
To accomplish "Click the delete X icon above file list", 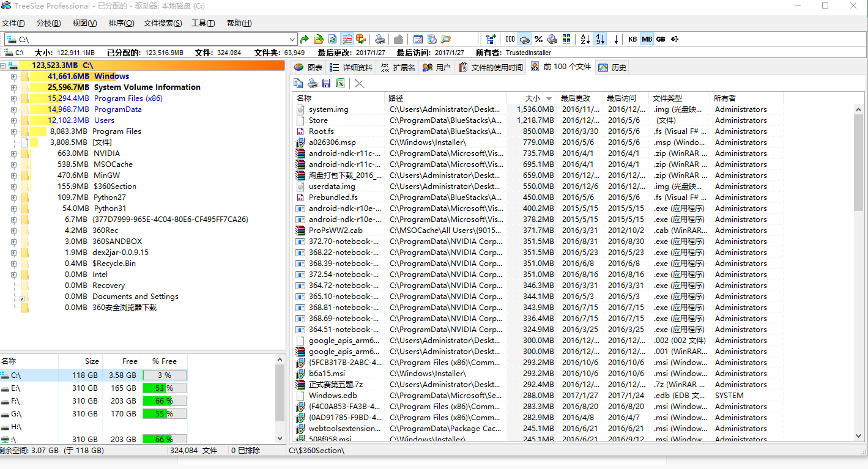I will (360, 83).
